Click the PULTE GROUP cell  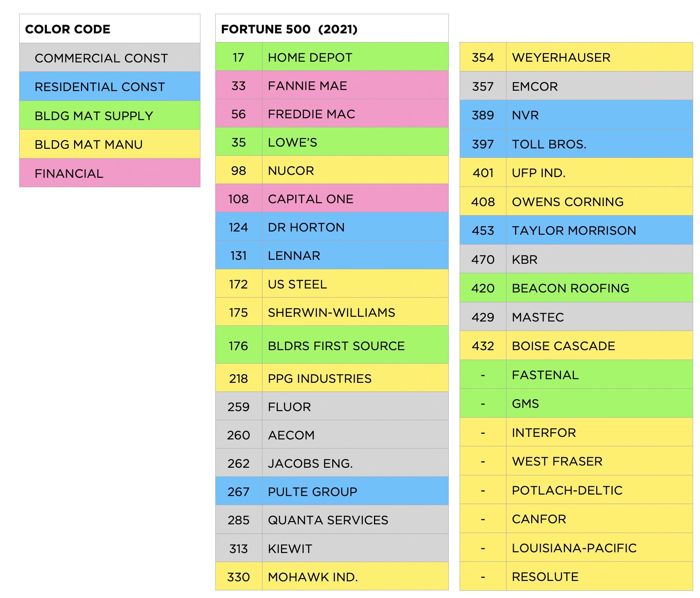355,491
